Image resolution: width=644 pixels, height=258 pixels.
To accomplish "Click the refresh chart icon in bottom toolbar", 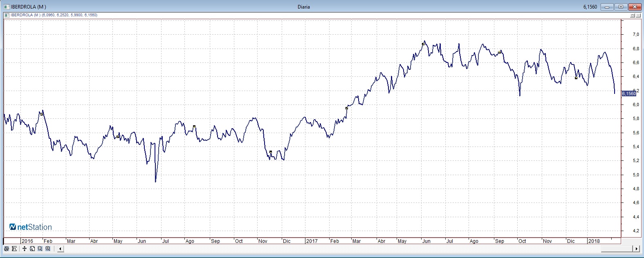I will (6, 249).
